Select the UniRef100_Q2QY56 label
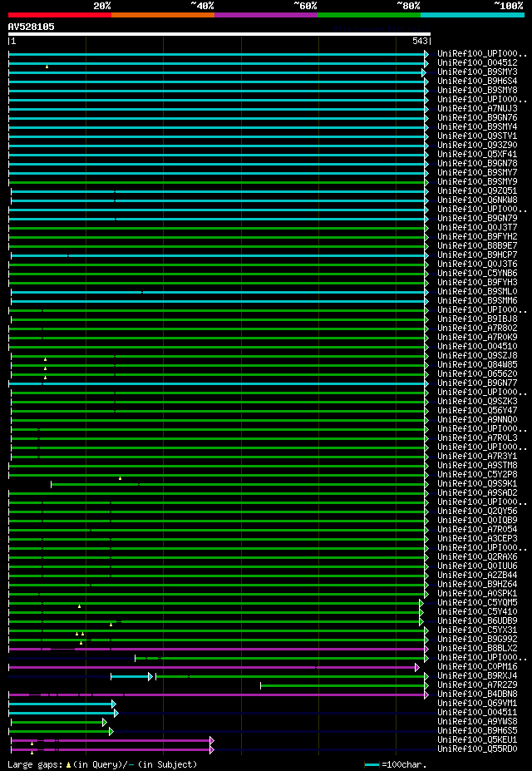532x771 pixels. point(477,512)
